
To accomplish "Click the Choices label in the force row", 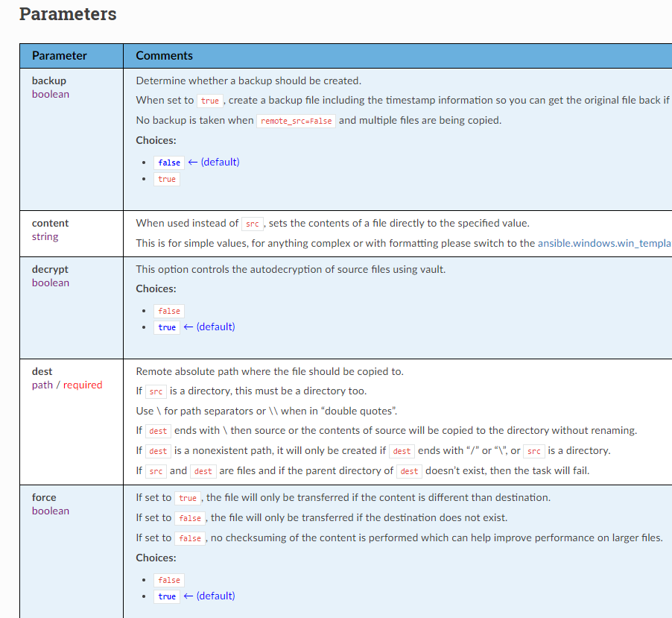I will (156, 558).
